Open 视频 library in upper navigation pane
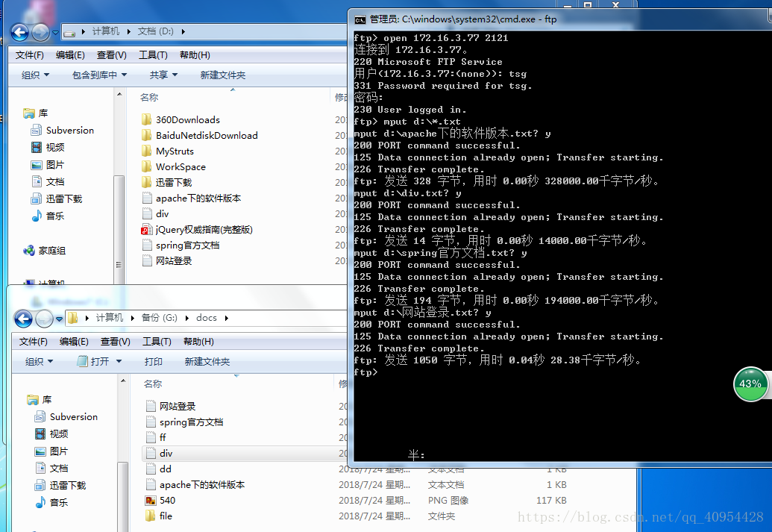This screenshot has width=772, height=532. 48,147
